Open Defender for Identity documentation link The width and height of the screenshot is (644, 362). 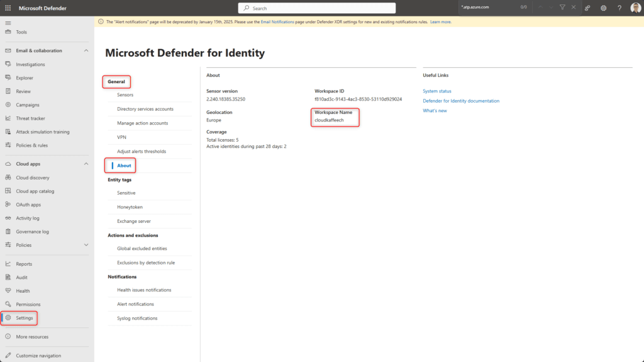pos(461,101)
